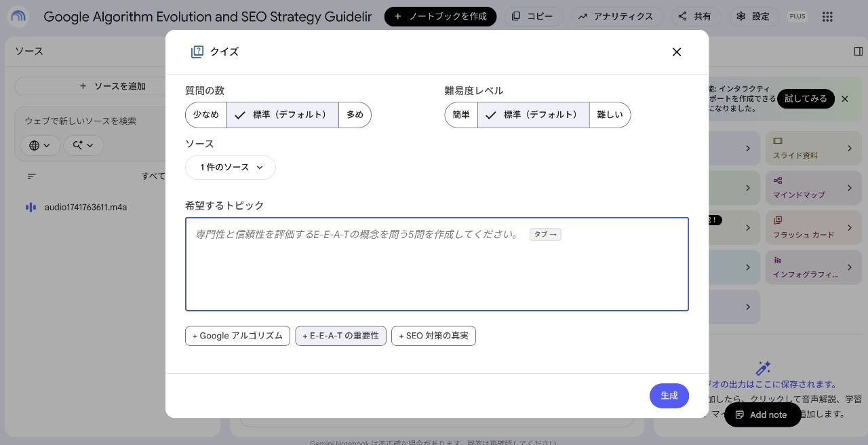Open the web search globe dropdown
Screen dimensions: 868x445
pos(40,145)
